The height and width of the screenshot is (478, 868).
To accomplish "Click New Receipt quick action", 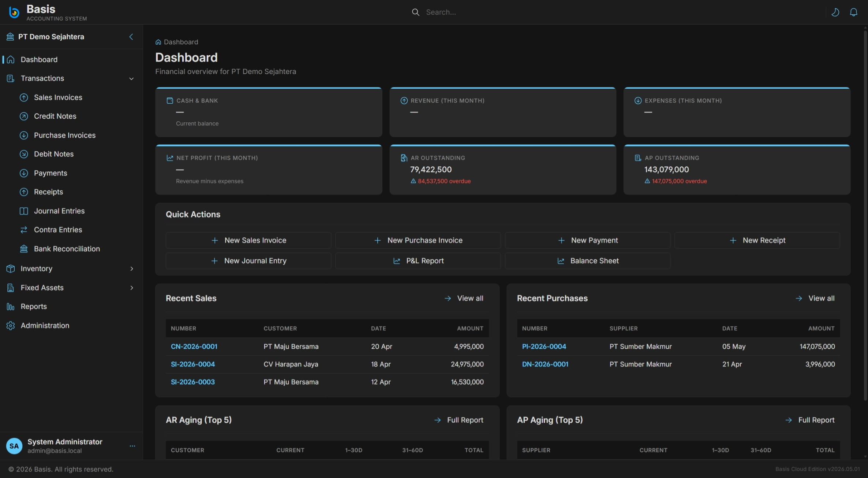I will pos(757,240).
